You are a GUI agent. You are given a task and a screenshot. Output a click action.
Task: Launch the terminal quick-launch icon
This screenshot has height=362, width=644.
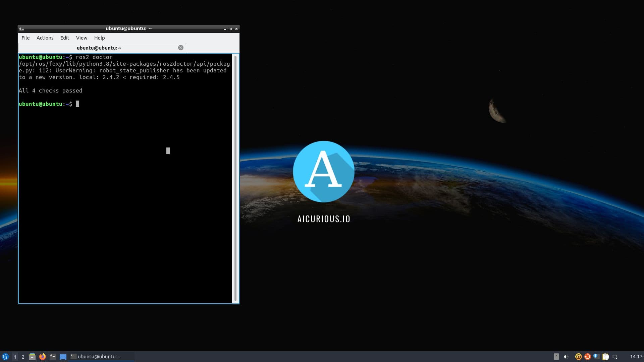tap(53, 357)
